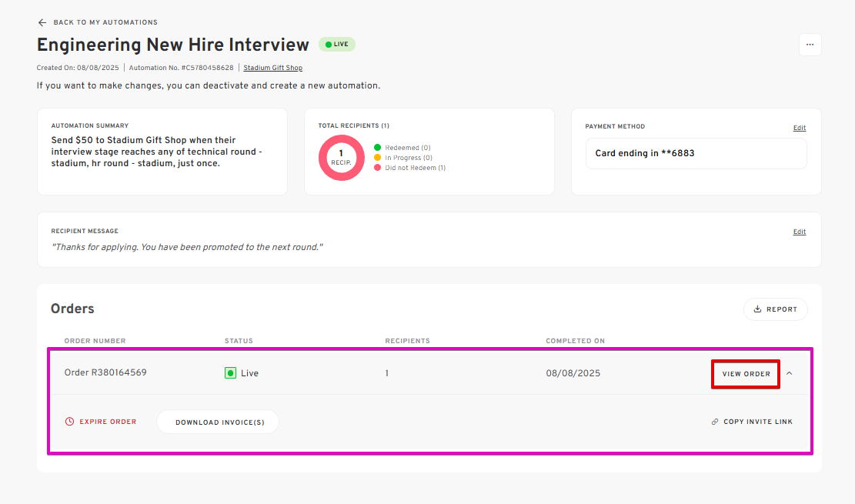The height and width of the screenshot is (504, 855).
Task: Click the download icon in Report button
Action: [757, 309]
